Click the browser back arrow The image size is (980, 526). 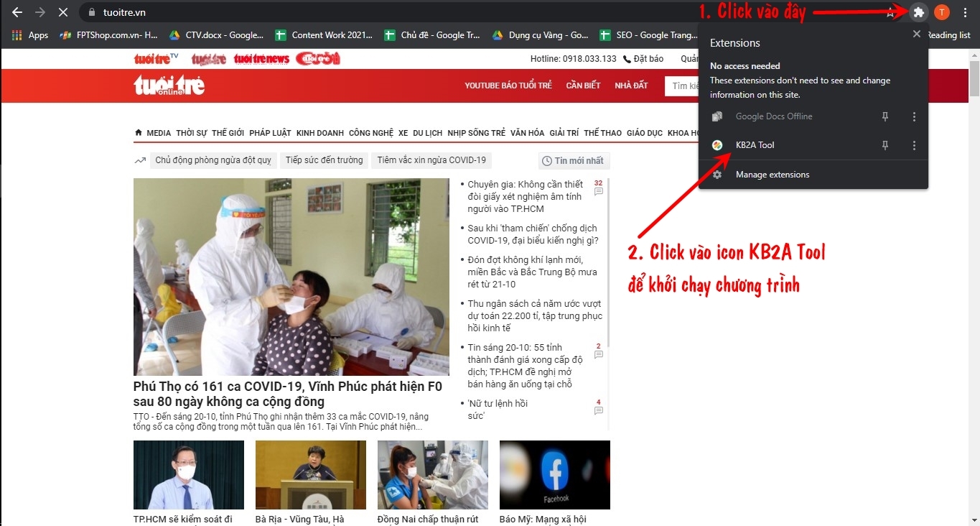pyautogui.click(x=17, y=12)
